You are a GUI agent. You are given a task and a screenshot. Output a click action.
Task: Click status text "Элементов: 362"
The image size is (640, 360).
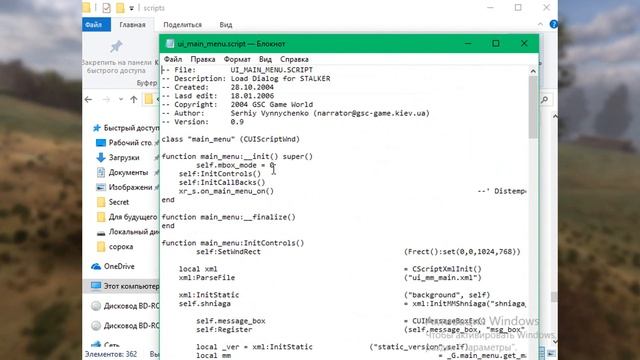click(111, 354)
